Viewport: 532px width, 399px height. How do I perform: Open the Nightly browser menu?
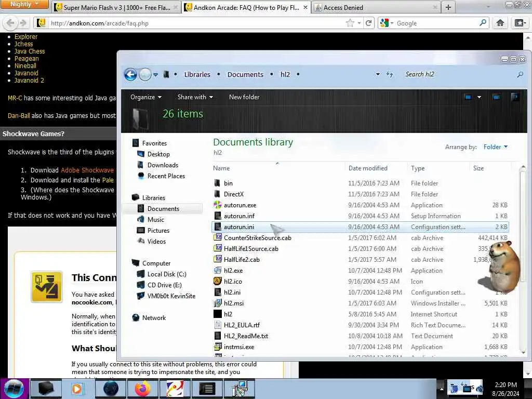24,4
